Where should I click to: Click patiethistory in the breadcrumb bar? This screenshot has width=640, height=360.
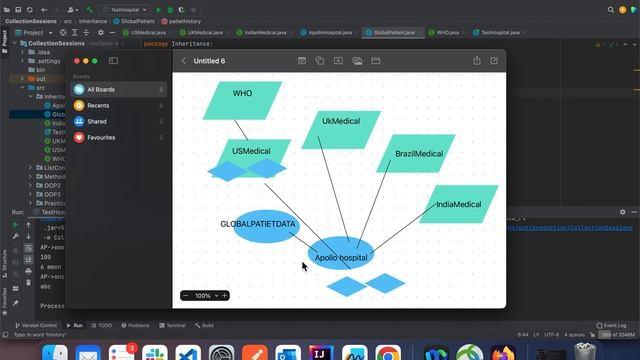point(181,21)
